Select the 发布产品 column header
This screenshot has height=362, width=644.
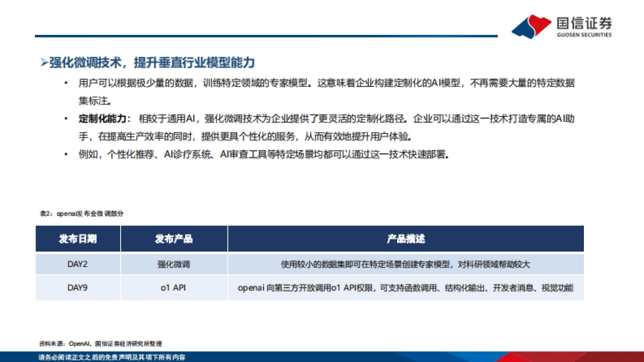(173, 239)
